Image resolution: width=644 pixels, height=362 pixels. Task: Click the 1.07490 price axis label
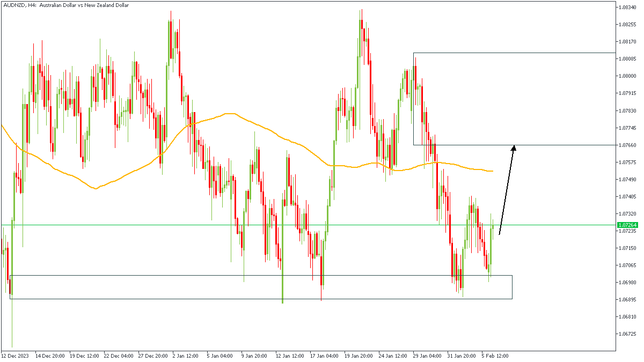(x=627, y=179)
